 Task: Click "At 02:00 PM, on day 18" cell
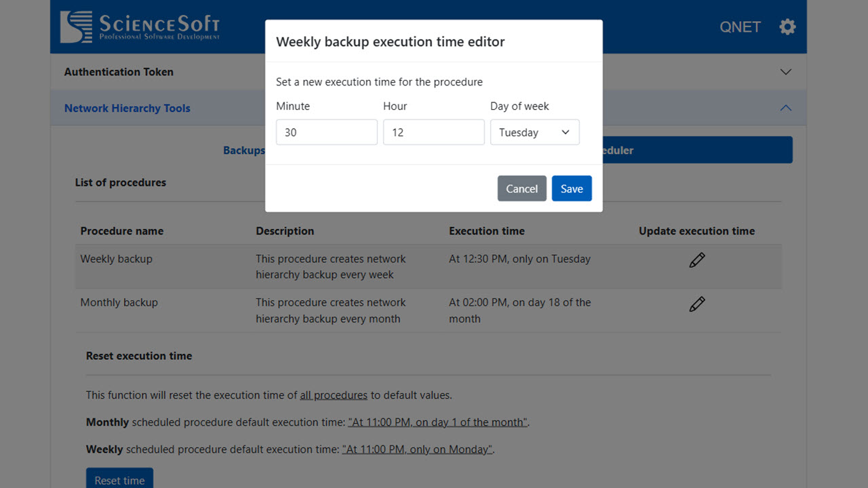(519, 310)
